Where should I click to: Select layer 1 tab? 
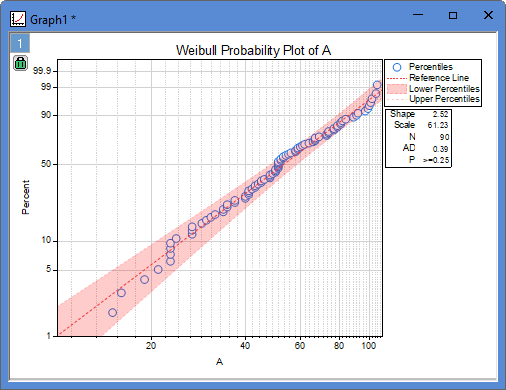coord(20,43)
